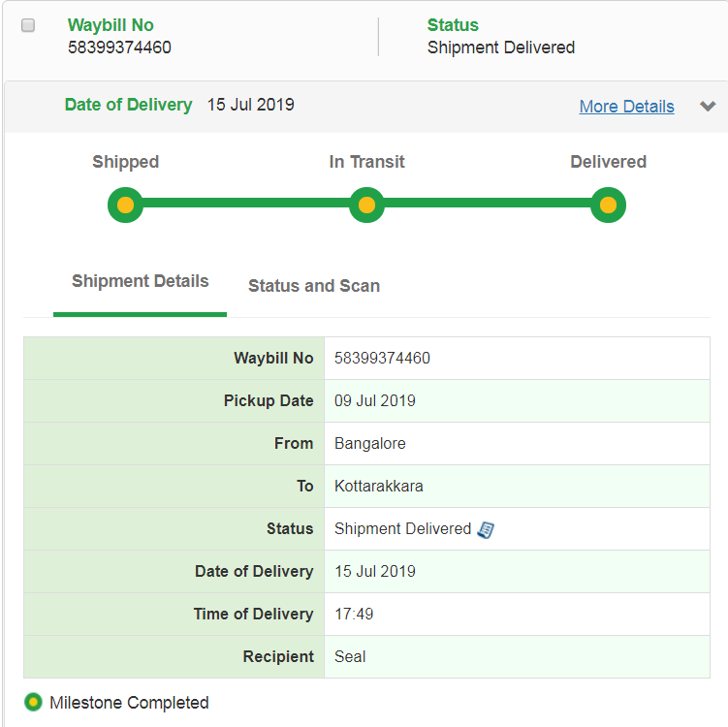This screenshot has width=728, height=727.
Task: Click the 17:49 delivery time value
Action: point(354,615)
